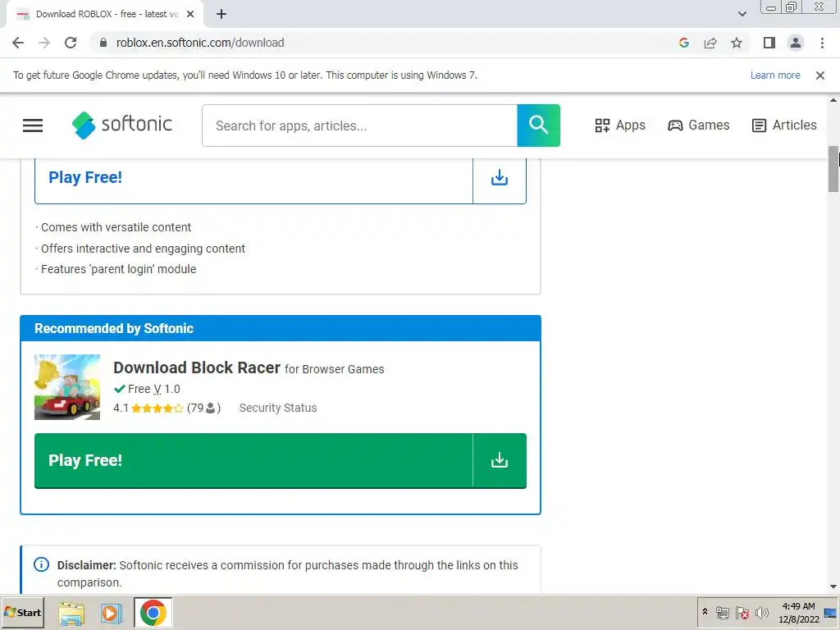Open Windows Explorer from the taskbar
Image resolution: width=840 pixels, height=630 pixels.
click(71, 614)
